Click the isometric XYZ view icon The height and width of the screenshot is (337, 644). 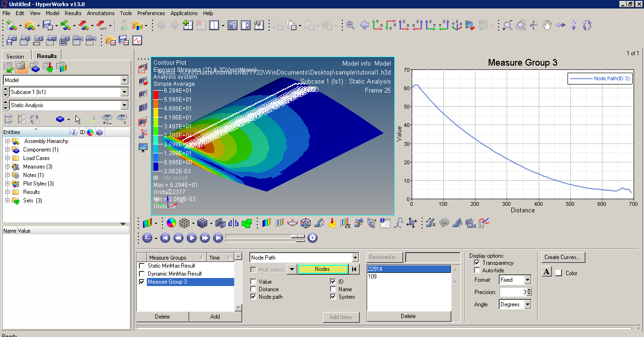pyautogui.click(x=457, y=25)
